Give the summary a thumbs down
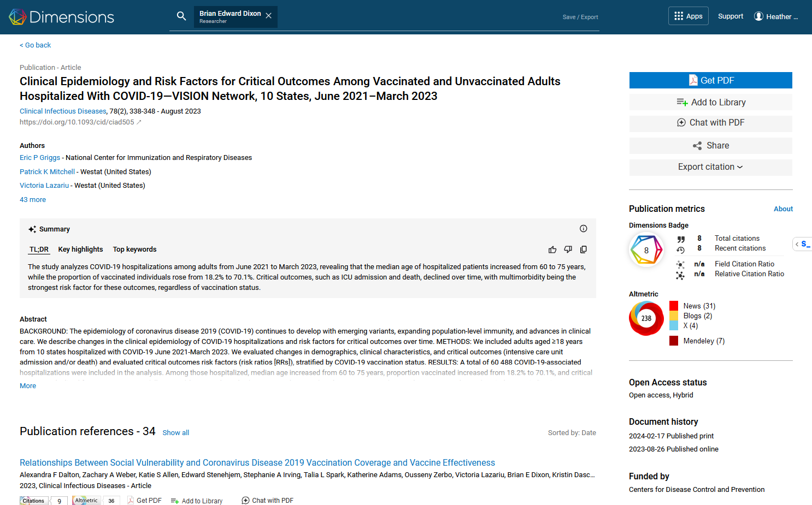The height and width of the screenshot is (505, 812). (568, 249)
